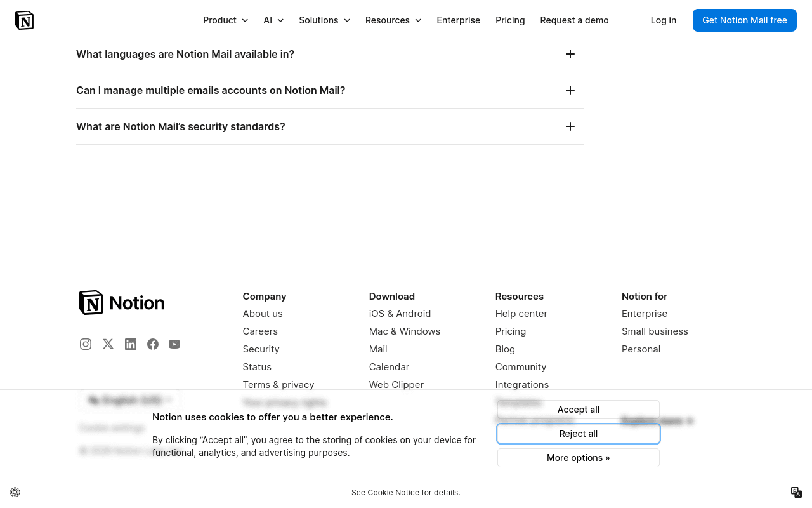
Task: Expand 'What languages are Notion Mail available in?'
Action: (330, 55)
